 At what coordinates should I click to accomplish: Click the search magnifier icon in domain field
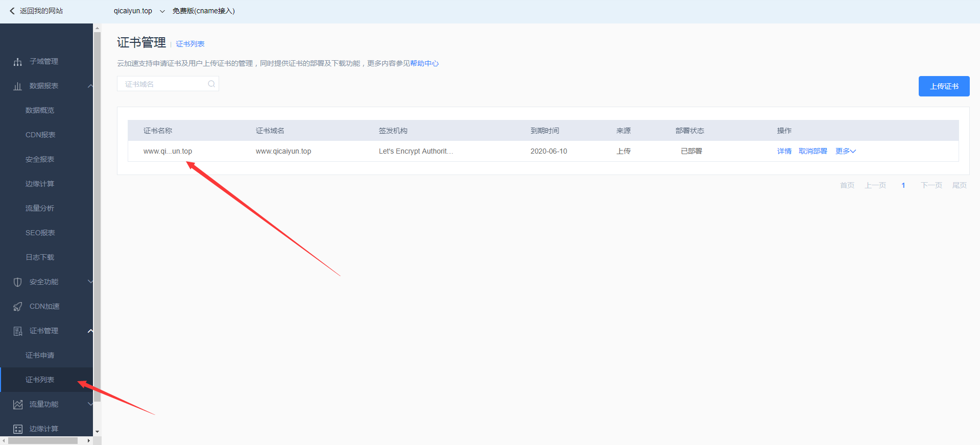pos(211,84)
